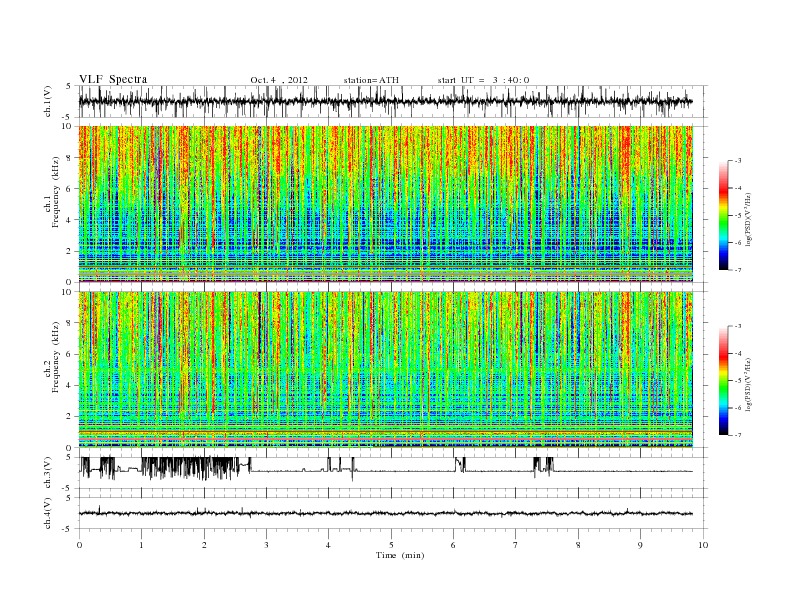Click the "4" kHz tick on ch.2 frequency axis
This screenshot has height=612, width=792.
coord(70,385)
